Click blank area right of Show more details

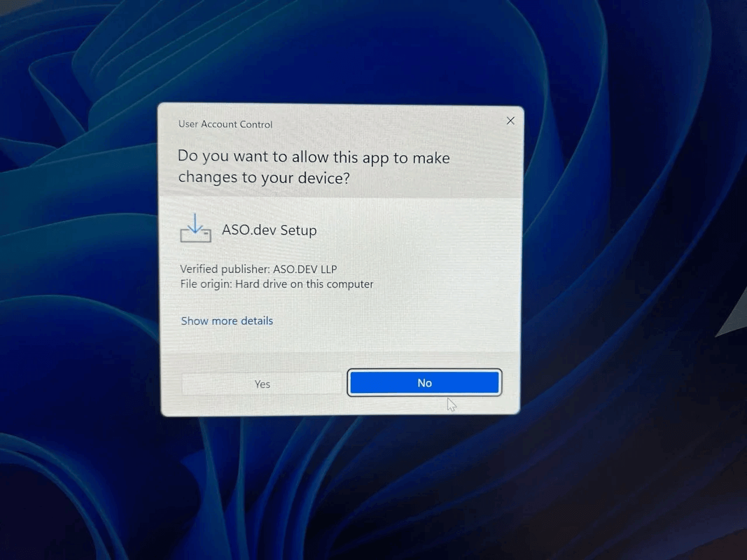397,321
